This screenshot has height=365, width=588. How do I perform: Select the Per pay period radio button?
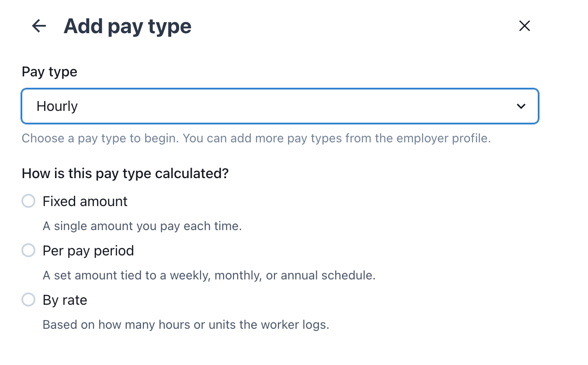click(x=28, y=251)
